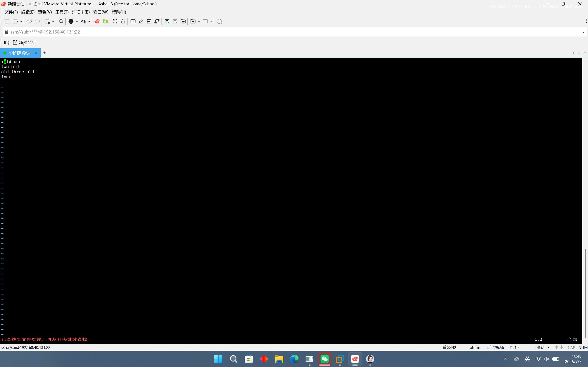
Task: Click the layout panes icon
Action: point(205,21)
